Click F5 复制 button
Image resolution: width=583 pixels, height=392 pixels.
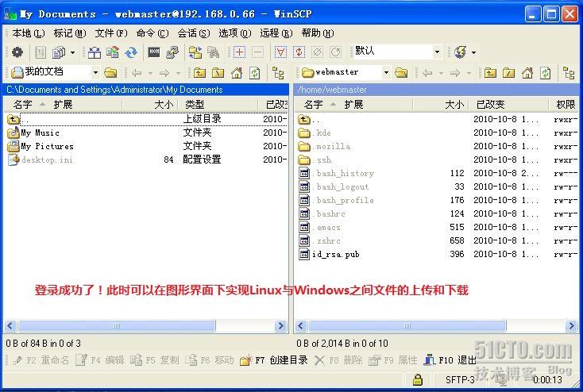pyautogui.click(x=155, y=360)
